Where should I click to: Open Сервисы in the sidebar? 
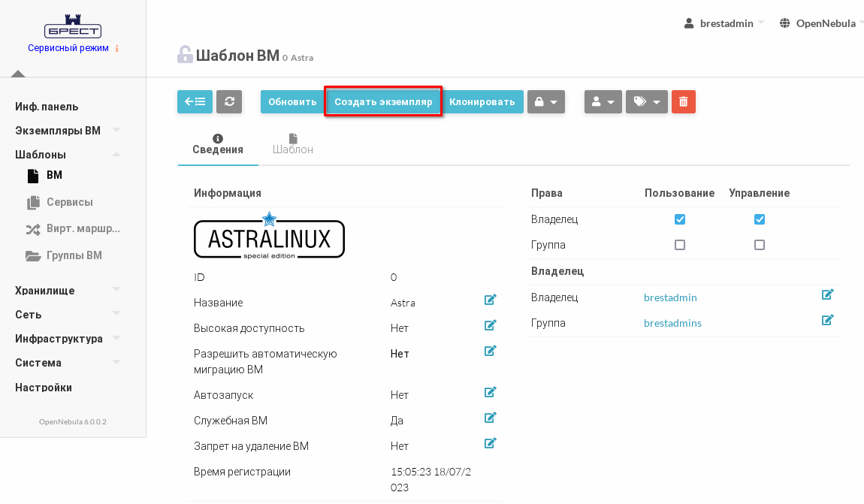[69, 202]
